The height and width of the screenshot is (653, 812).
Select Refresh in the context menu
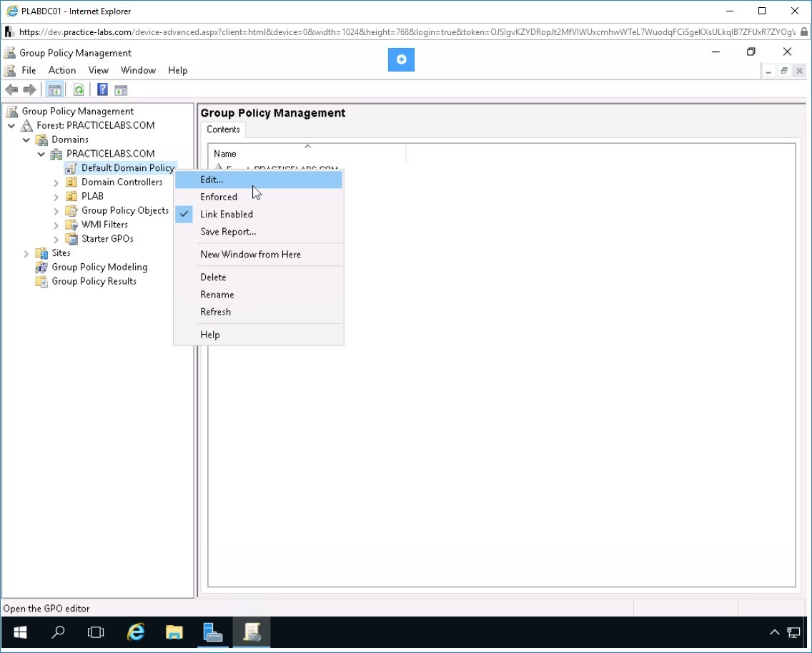pos(259,312)
